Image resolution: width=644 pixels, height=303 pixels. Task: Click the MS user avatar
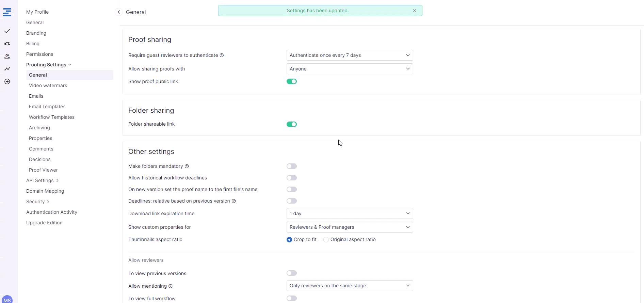coord(7,300)
